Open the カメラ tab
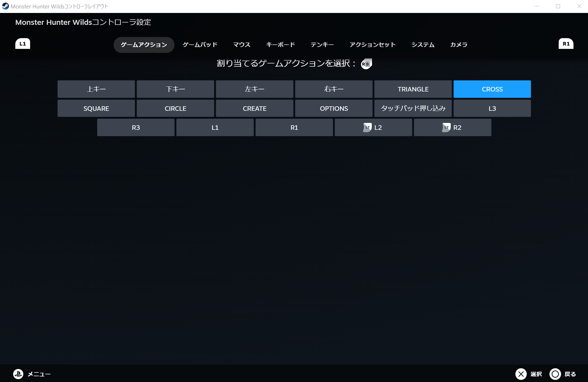The width and height of the screenshot is (588, 382). pyautogui.click(x=459, y=45)
